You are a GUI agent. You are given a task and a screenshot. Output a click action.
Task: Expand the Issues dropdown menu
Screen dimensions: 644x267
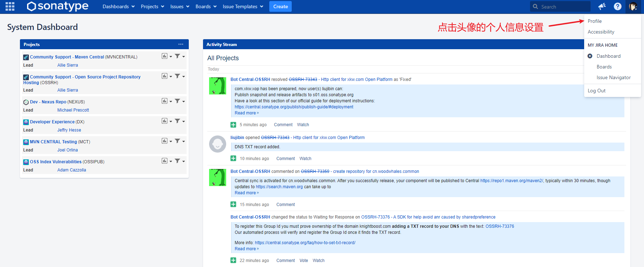180,6
